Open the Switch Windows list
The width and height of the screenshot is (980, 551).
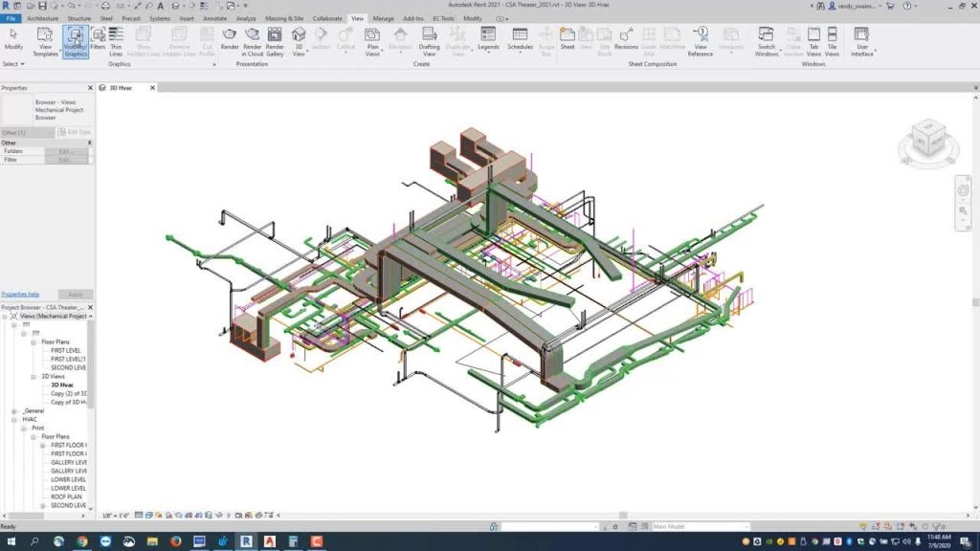pyautogui.click(x=767, y=41)
